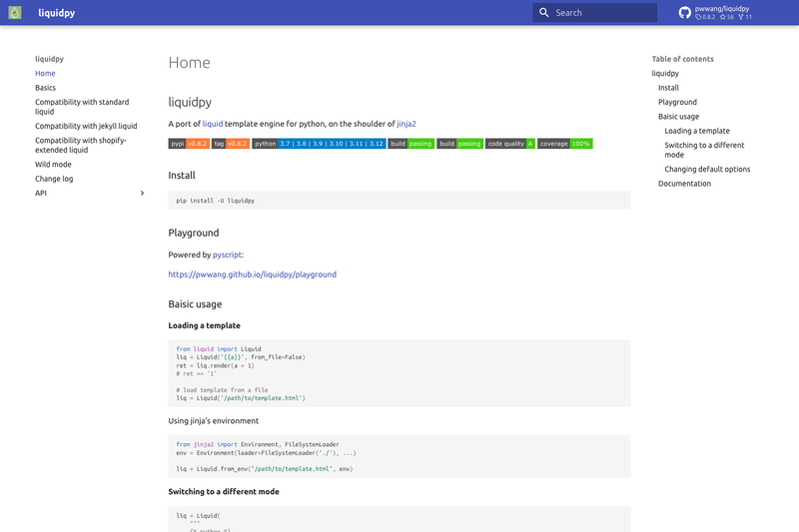Open pwwang/liquidpy repository link
799x532 pixels.
tap(722, 9)
